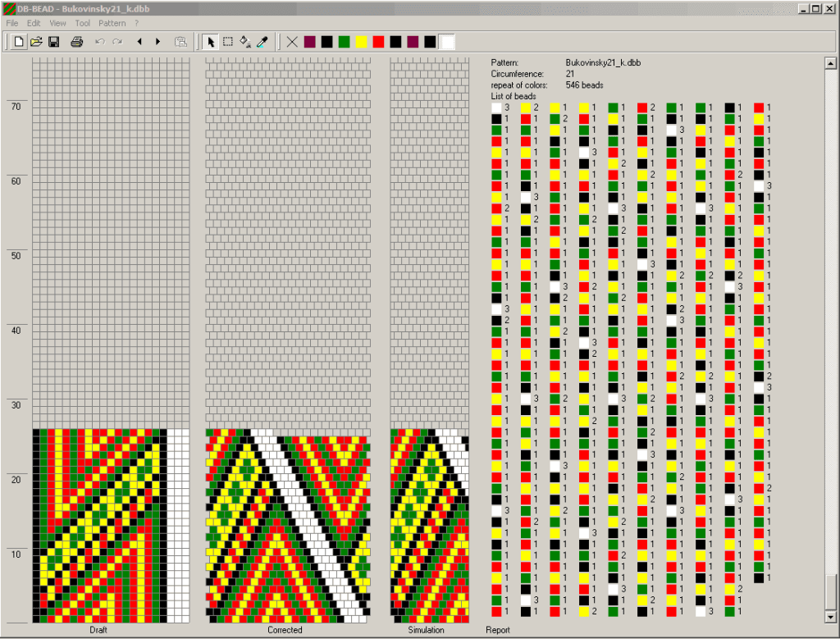The height and width of the screenshot is (639, 840).
Task: Select yellow color swatch in toolbar
Action: 361,42
